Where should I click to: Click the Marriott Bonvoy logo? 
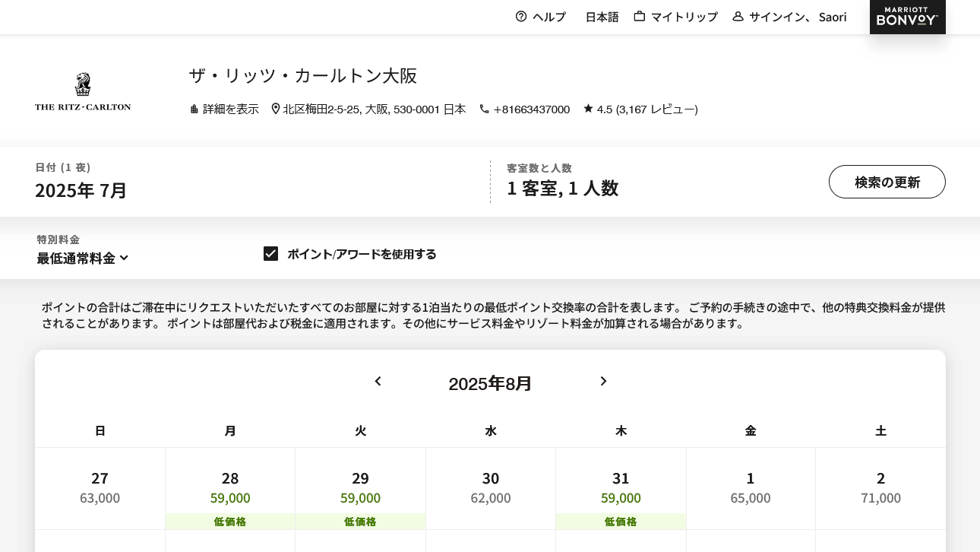pyautogui.click(x=907, y=17)
